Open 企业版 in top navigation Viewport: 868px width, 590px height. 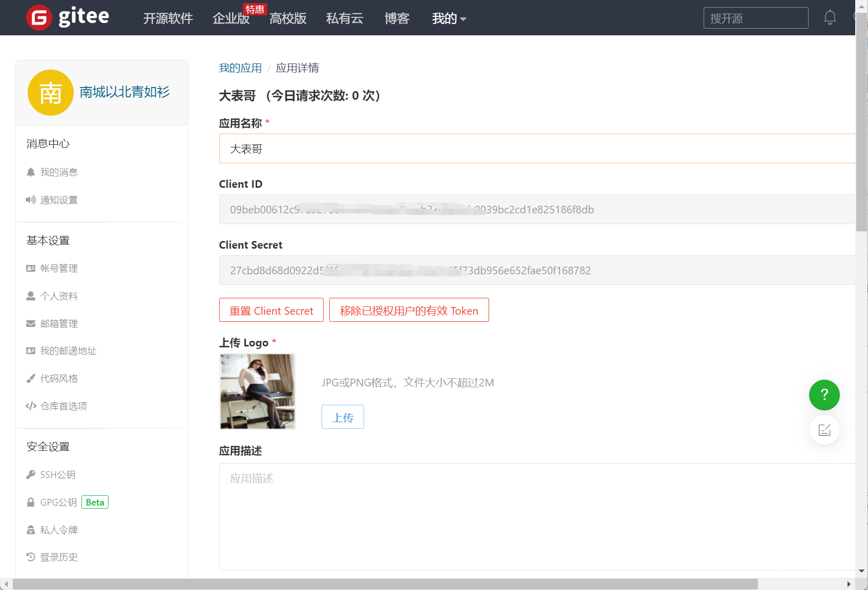coord(231,19)
